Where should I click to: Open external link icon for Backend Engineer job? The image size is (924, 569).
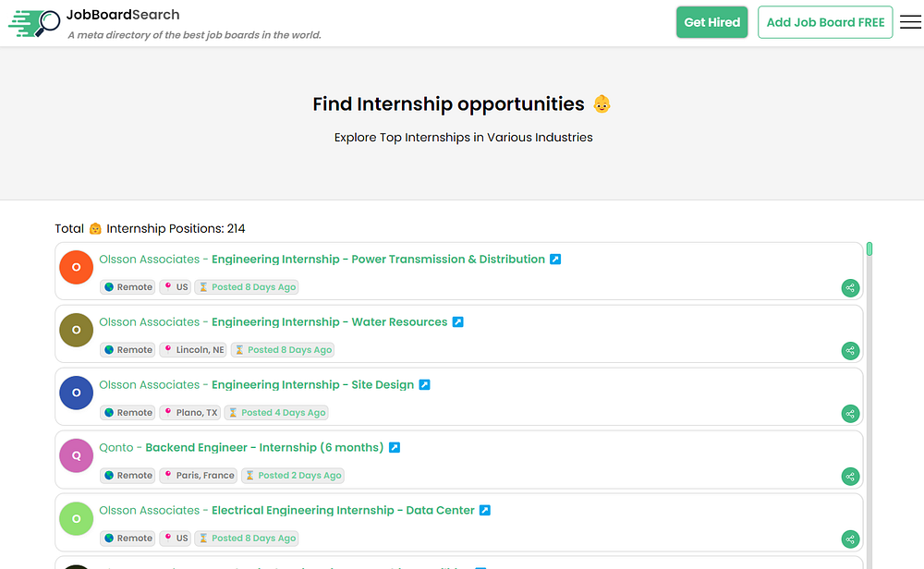(394, 448)
